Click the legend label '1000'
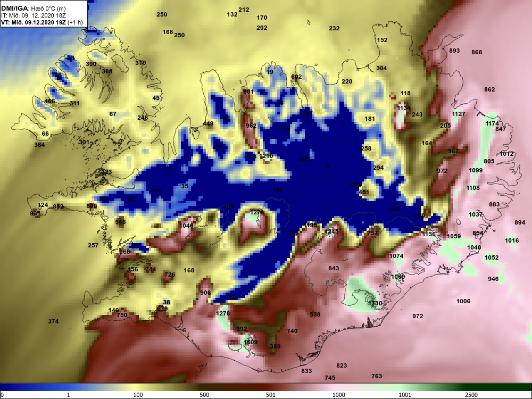Viewport: 532px width, 399px height. coord(338,395)
